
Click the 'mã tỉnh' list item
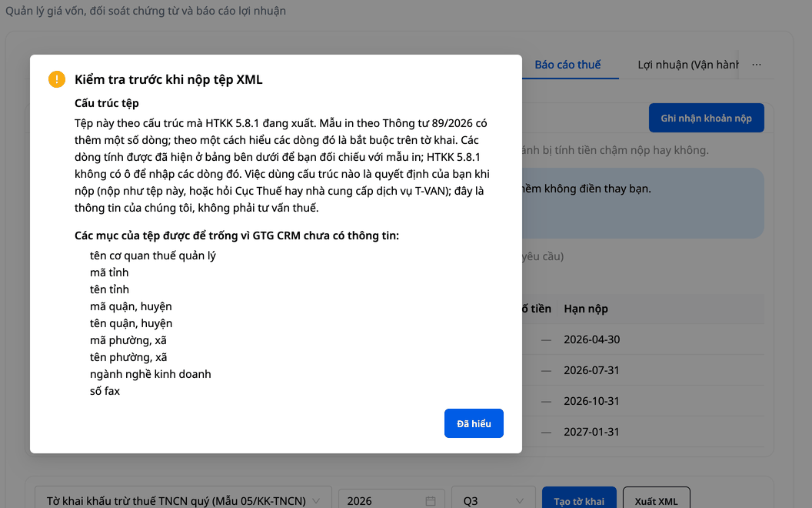coord(109,272)
